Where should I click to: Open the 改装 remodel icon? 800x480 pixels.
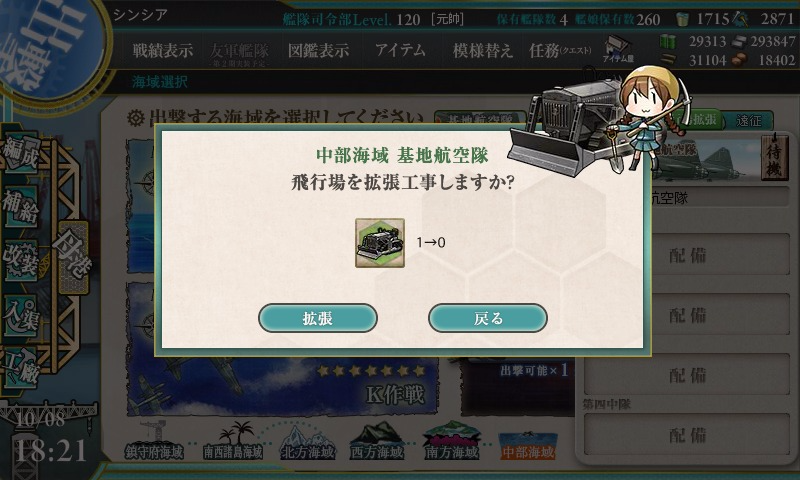pos(21,260)
